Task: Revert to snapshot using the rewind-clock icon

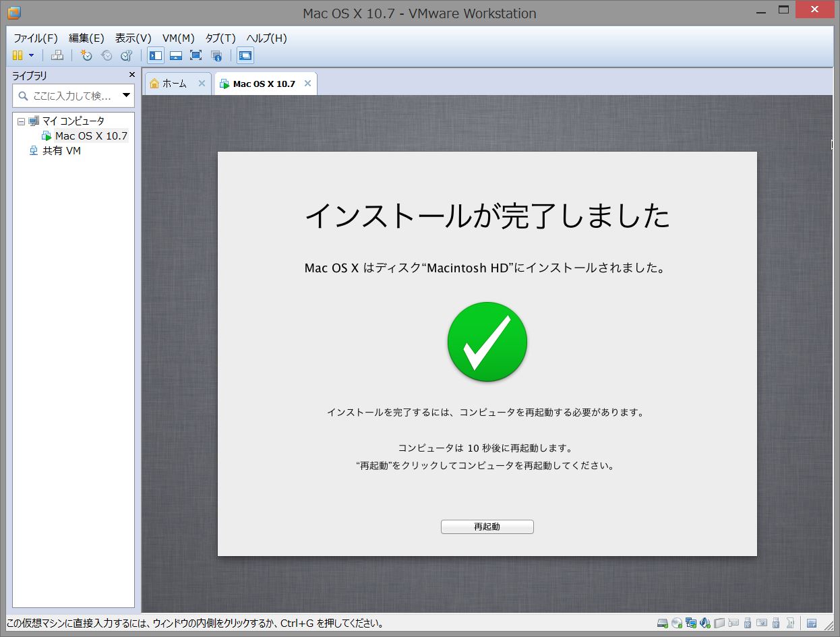Action: point(106,55)
